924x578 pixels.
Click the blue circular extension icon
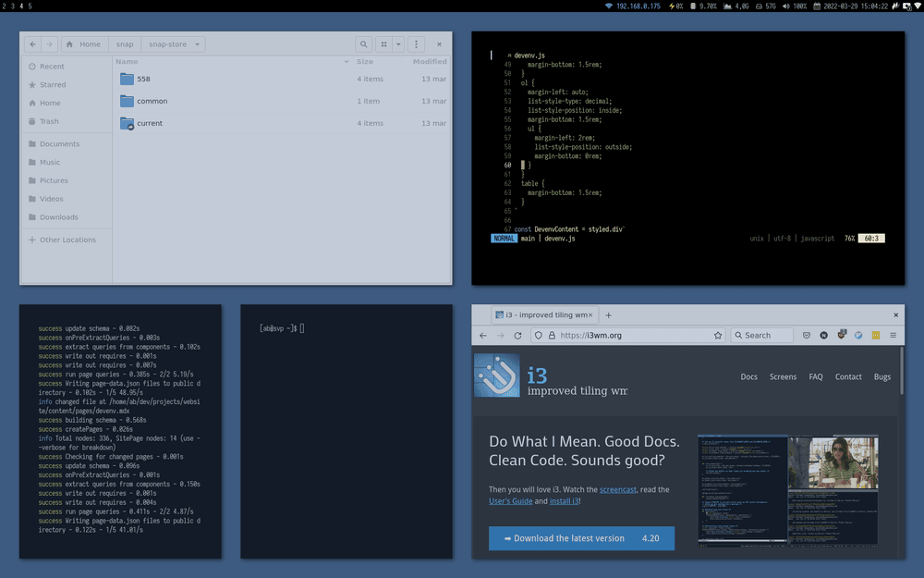coord(858,336)
